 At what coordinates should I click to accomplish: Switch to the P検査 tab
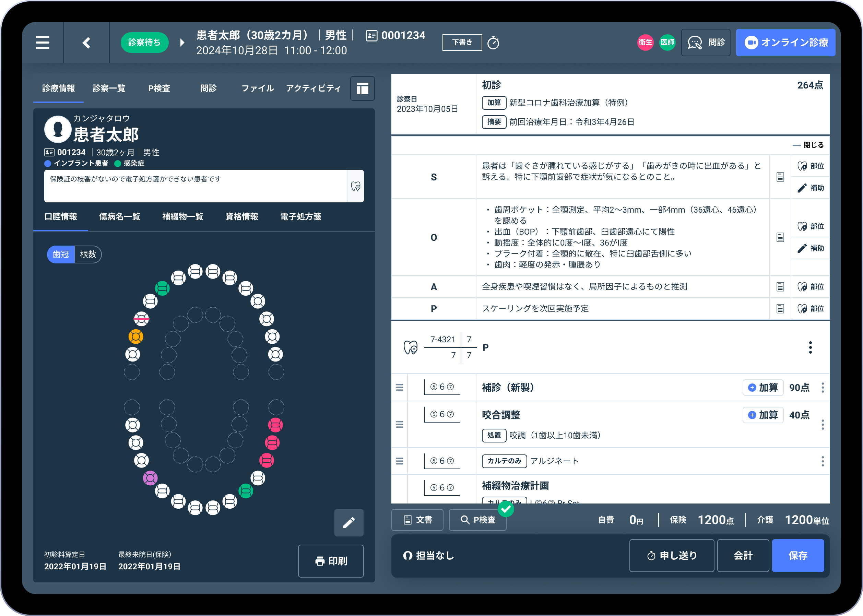(159, 88)
